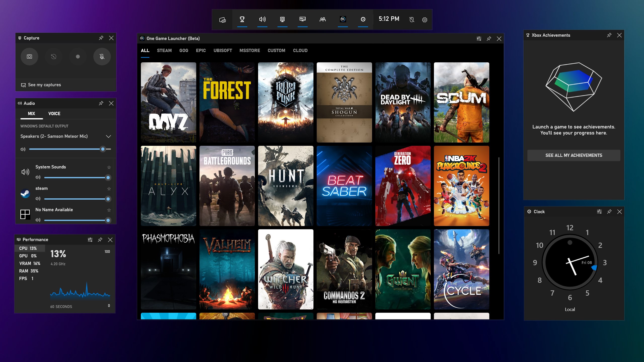The width and height of the screenshot is (644, 362).
Task: Open Clock widget options icon
Action: pos(599,212)
